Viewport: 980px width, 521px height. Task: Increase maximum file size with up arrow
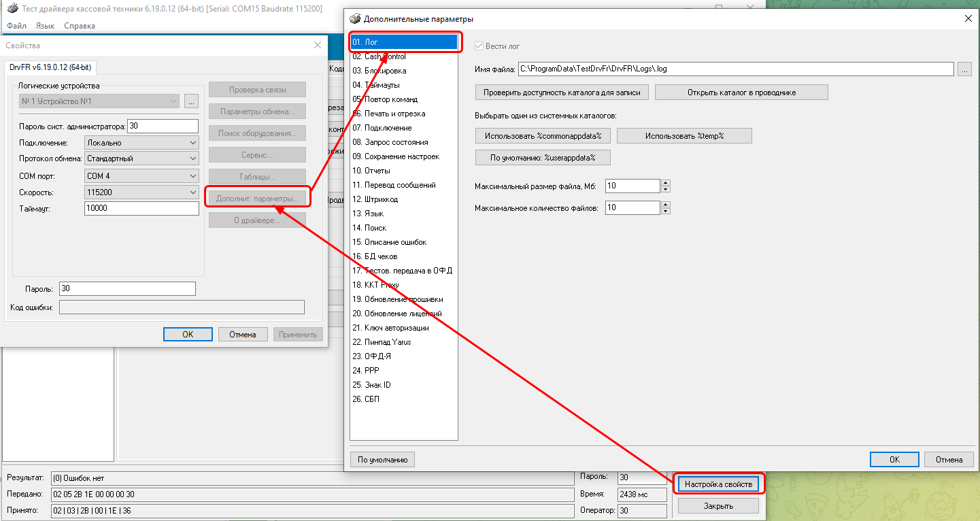pyautogui.click(x=666, y=182)
